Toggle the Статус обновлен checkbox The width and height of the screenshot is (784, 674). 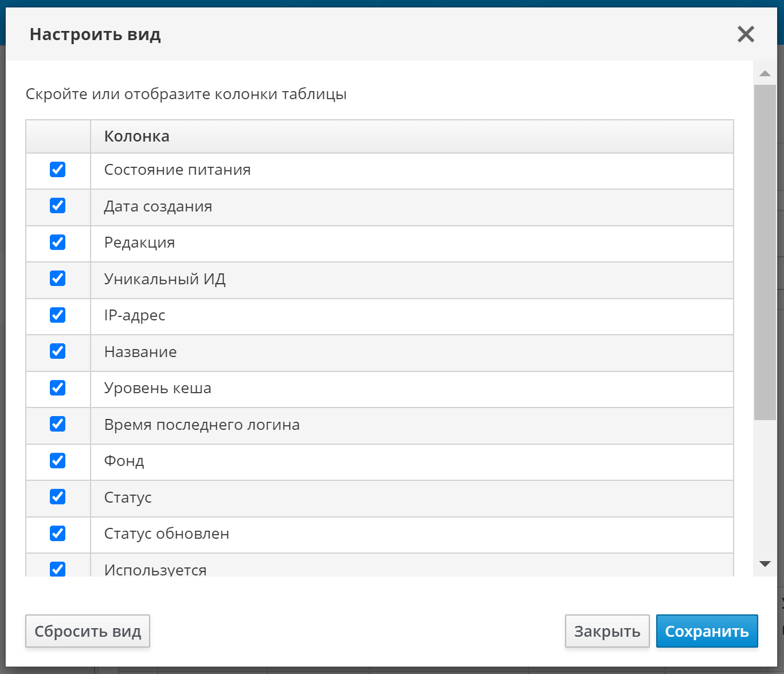tap(58, 534)
